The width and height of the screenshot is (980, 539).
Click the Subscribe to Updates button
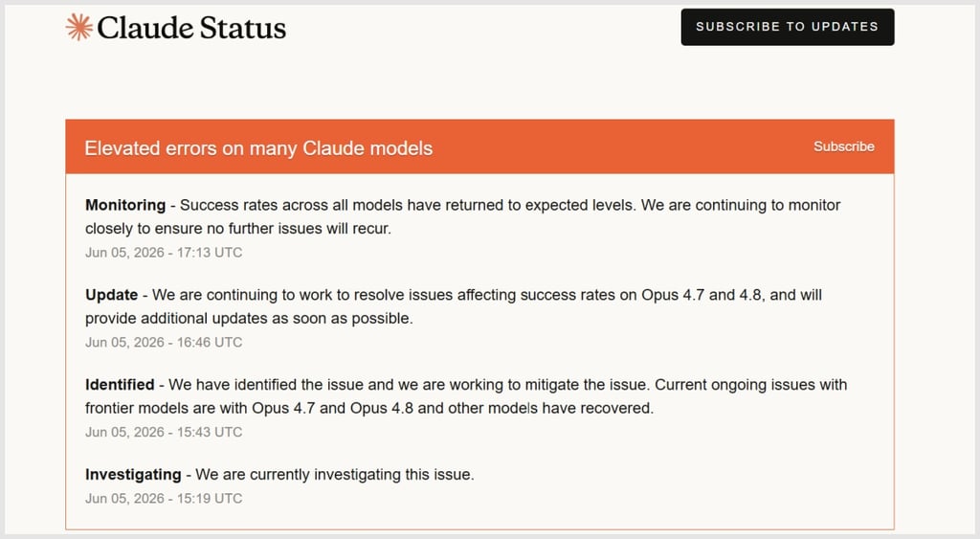point(787,27)
